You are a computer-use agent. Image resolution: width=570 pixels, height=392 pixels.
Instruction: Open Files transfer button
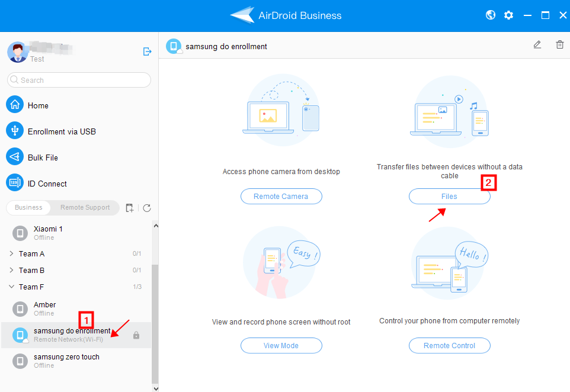point(449,197)
